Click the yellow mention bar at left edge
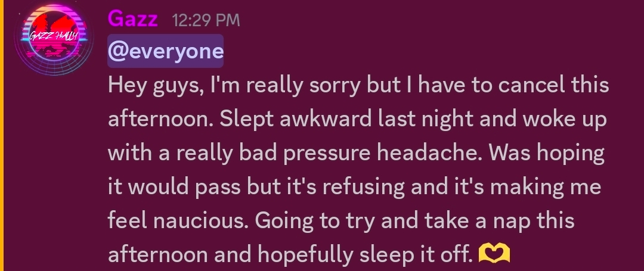644x271 pixels. point(2,135)
